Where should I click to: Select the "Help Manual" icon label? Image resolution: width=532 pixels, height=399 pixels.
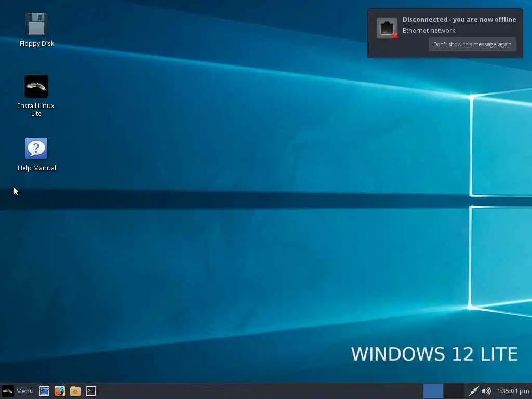(x=37, y=168)
